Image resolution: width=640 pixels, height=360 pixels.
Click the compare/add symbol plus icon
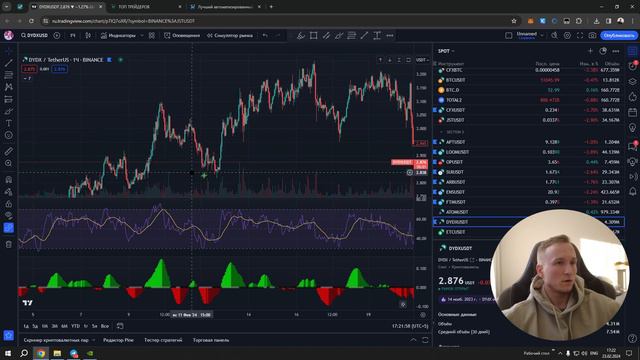click(x=57, y=36)
